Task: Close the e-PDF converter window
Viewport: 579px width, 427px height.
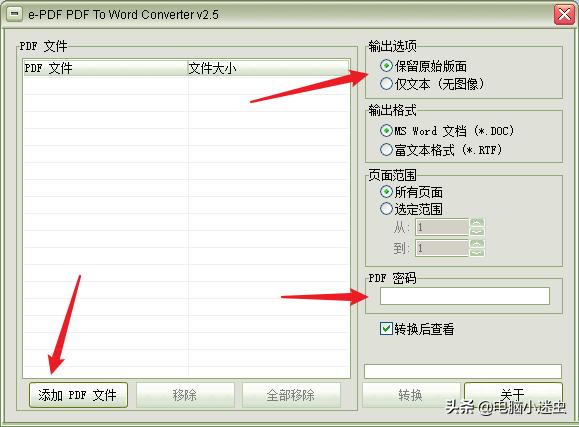Action: (x=564, y=15)
